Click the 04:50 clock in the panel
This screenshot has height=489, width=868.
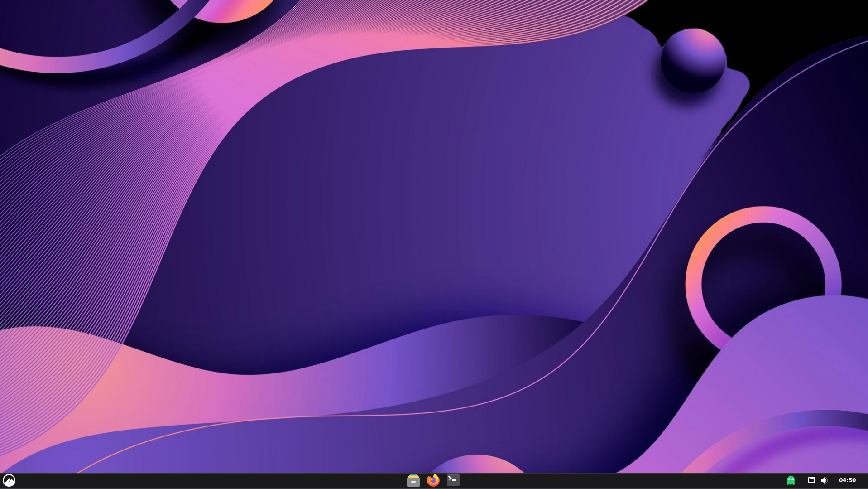(x=847, y=480)
